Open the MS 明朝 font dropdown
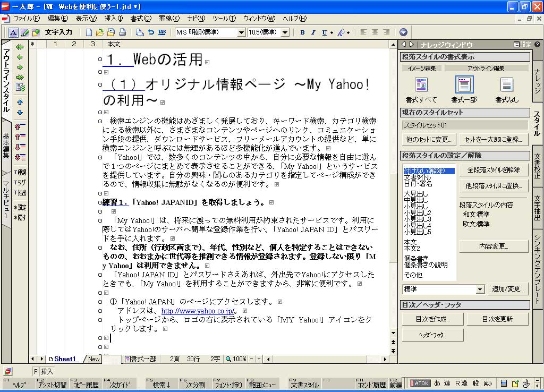The width and height of the screenshot is (544, 392). tap(241, 32)
